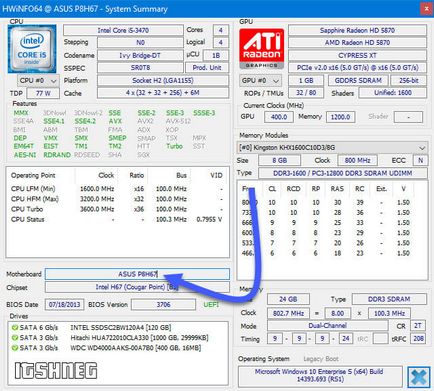
Task: Open the GPU #0 selector dropdown
Action: 260,81
